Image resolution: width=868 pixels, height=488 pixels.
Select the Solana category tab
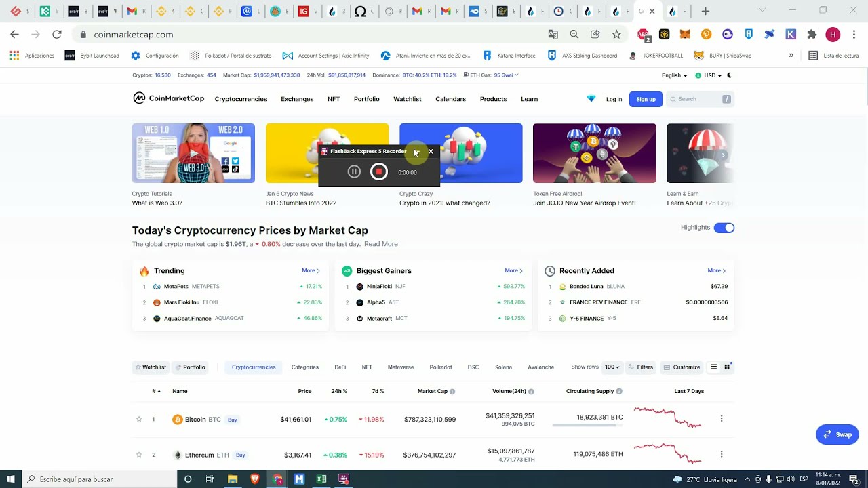[x=503, y=367]
